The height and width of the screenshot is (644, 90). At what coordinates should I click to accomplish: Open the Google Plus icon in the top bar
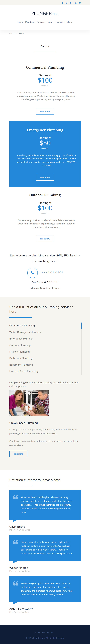pos(71,3)
